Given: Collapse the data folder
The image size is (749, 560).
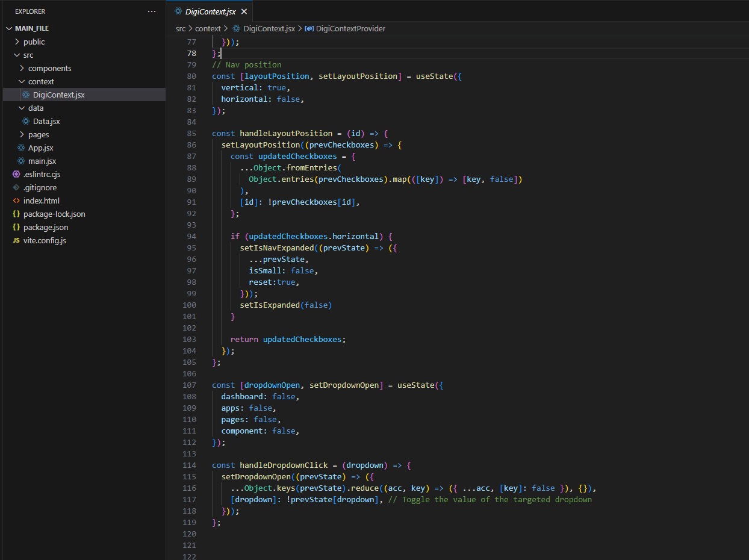Looking at the screenshot, I should tap(22, 108).
